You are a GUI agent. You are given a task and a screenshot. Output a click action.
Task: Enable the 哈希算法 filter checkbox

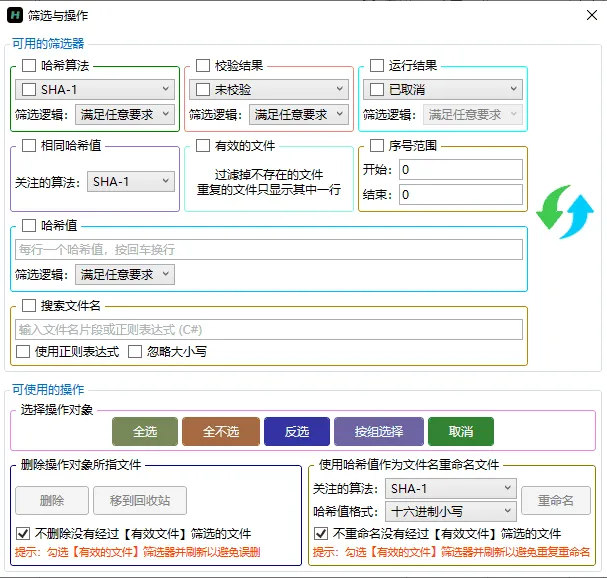(x=29, y=66)
